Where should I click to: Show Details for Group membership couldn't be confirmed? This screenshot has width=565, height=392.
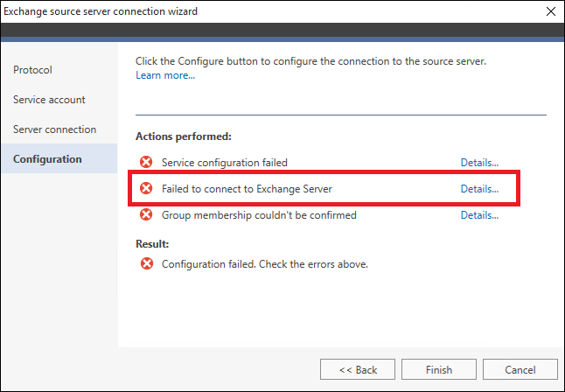coord(479,215)
